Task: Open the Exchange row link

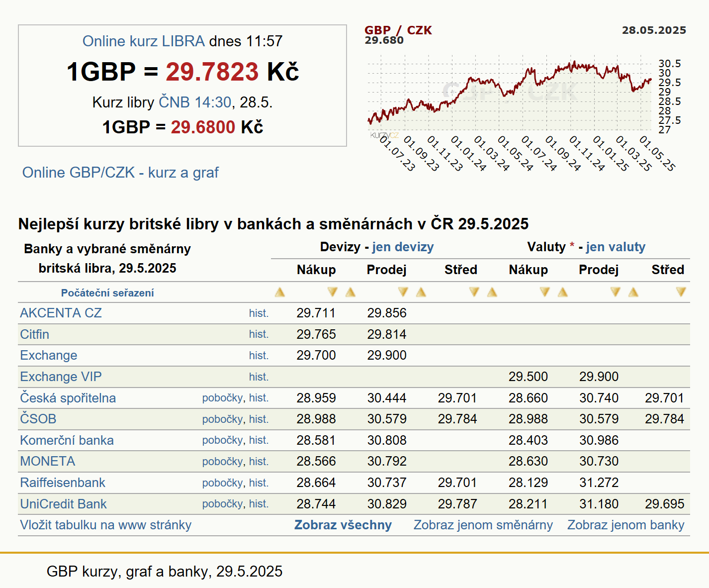Action: [48, 355]
